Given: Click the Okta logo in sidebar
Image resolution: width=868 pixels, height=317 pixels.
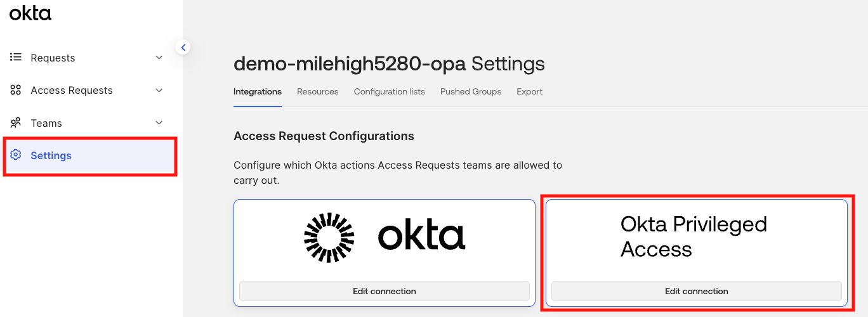Looking at the screenshot, I should click(x=30, y=13).
